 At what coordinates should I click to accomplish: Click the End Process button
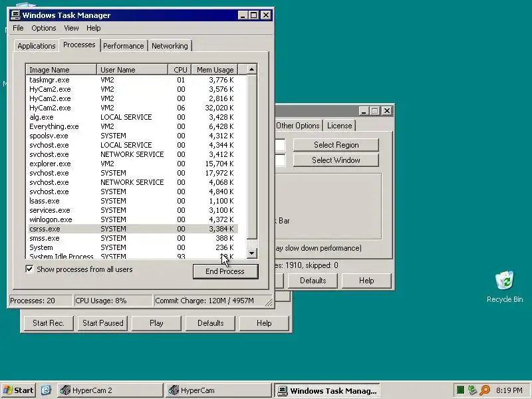tap(225, 271)
